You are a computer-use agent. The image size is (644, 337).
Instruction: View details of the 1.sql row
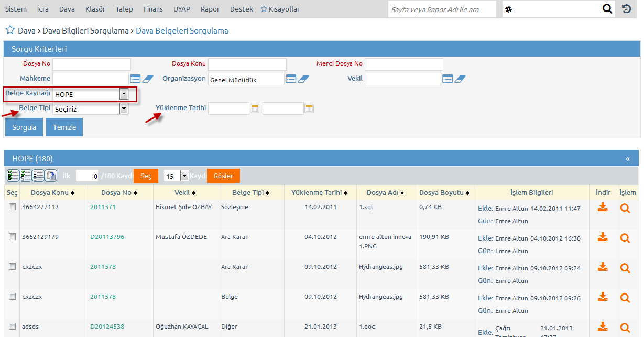click(x=625, y=208)
